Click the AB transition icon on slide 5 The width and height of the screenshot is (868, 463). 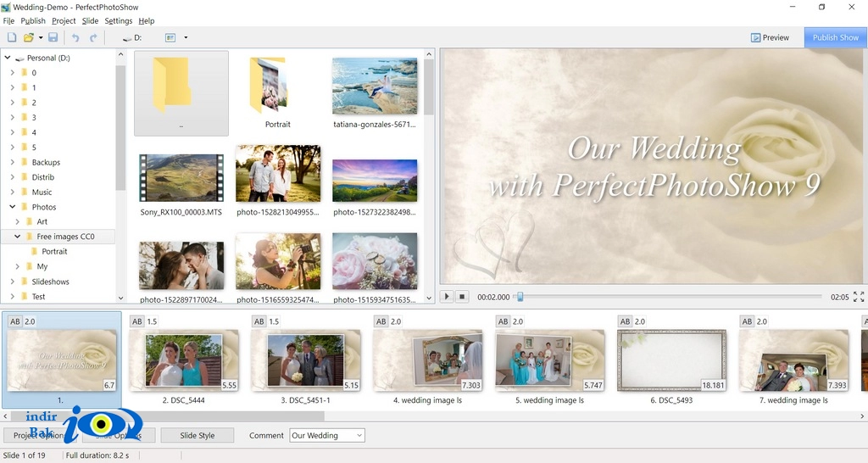[503, 321]
